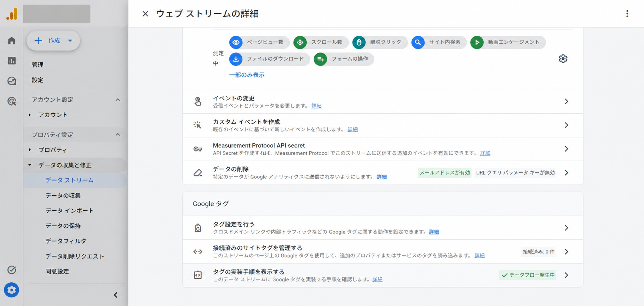The image size is (644, 306).
Task: Click the blue Admin gear icon
Action: tap(12, 290)
